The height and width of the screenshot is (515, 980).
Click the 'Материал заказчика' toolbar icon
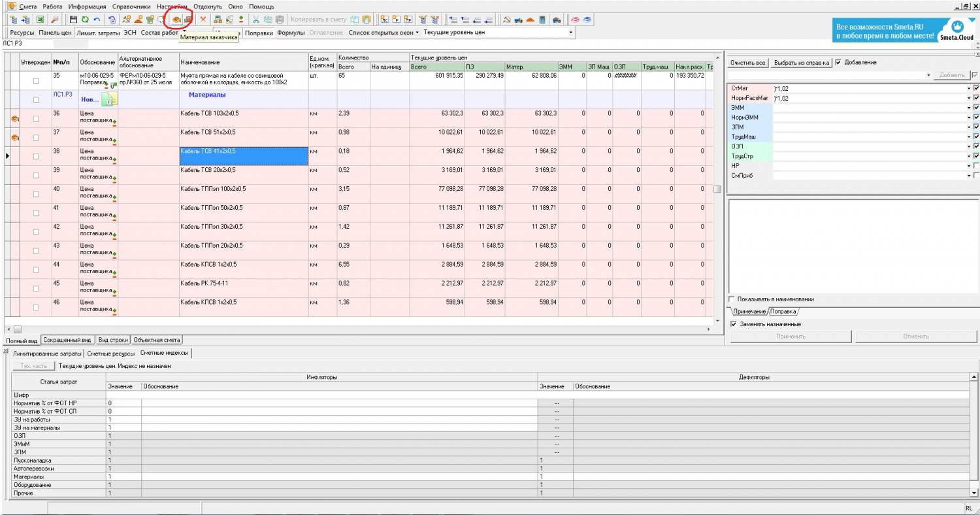pyautogui.click(x=176, y=20)
